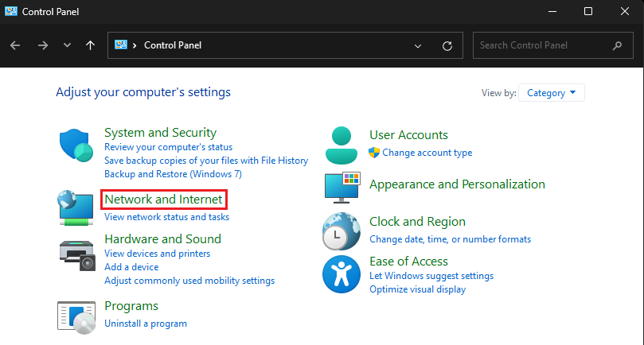The height and width of the screenshot is (345, 644).
Task: Open the Ease of Access icon
Action: 342,274
